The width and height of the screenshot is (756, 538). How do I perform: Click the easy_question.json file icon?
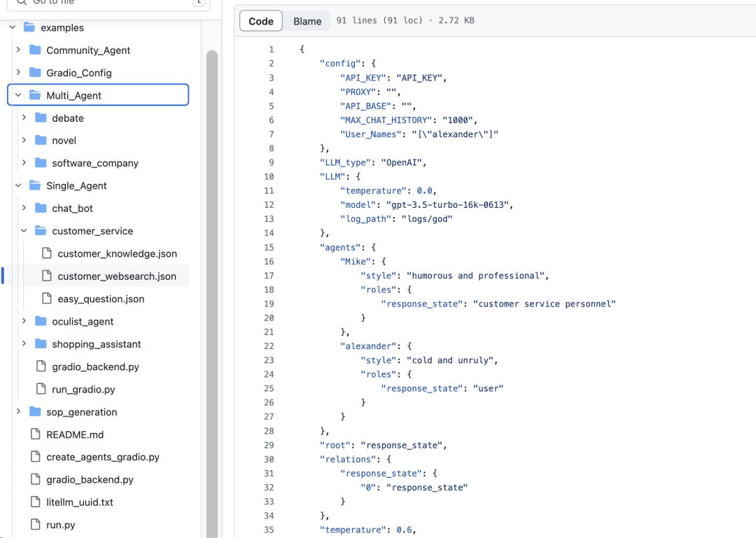(47, 299)
